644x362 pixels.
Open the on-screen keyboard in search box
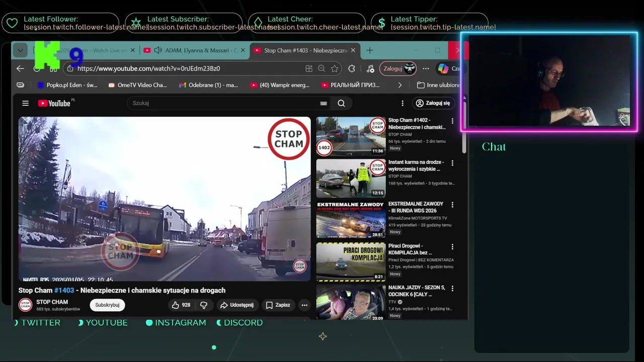coord(324,103)
